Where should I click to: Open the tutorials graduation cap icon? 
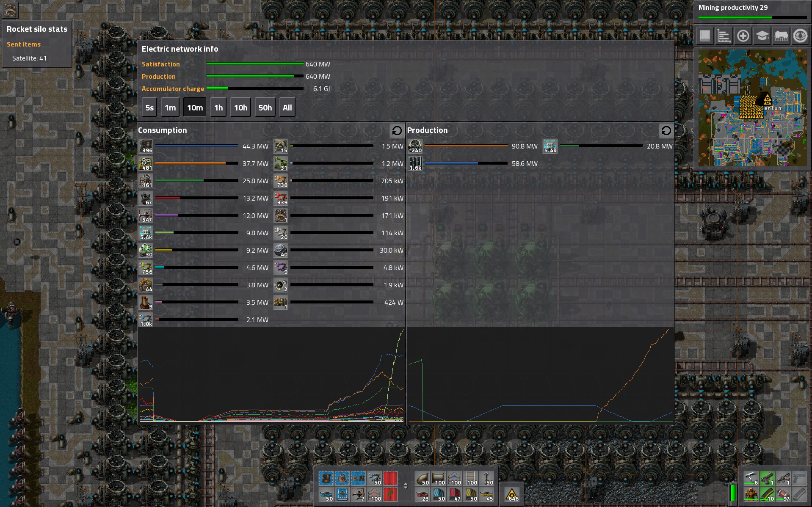pos(762,36)
